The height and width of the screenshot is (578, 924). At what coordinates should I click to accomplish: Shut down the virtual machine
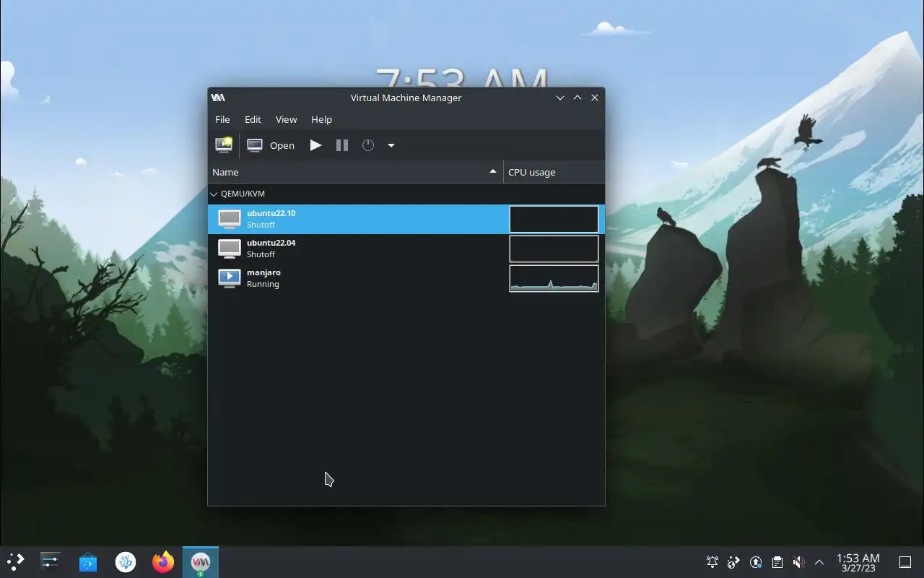[x=368, y=145]
